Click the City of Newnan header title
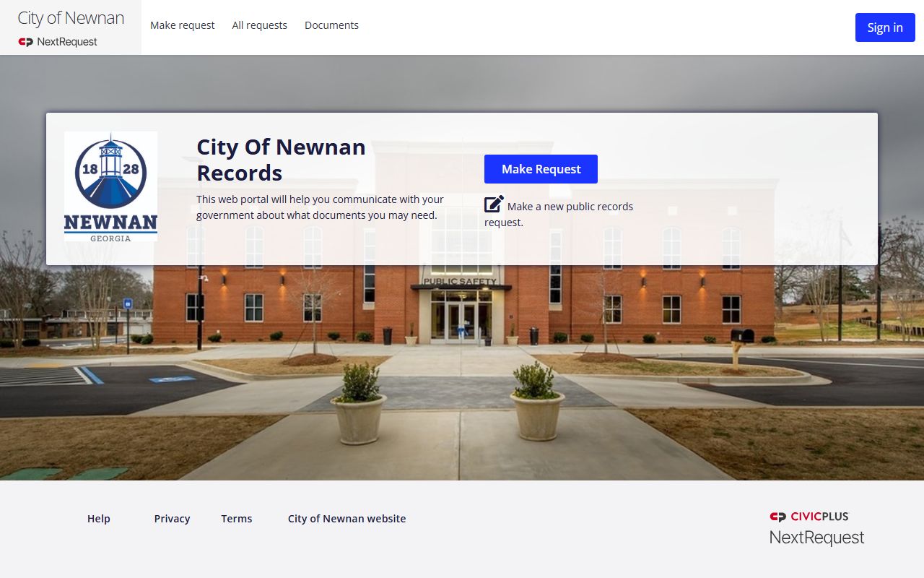 (x=71, y=18)
